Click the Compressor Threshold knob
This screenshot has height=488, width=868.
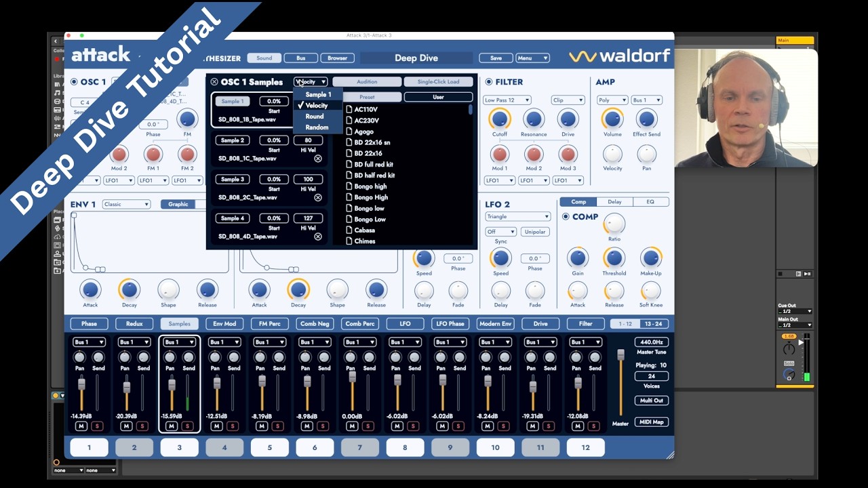614,258
